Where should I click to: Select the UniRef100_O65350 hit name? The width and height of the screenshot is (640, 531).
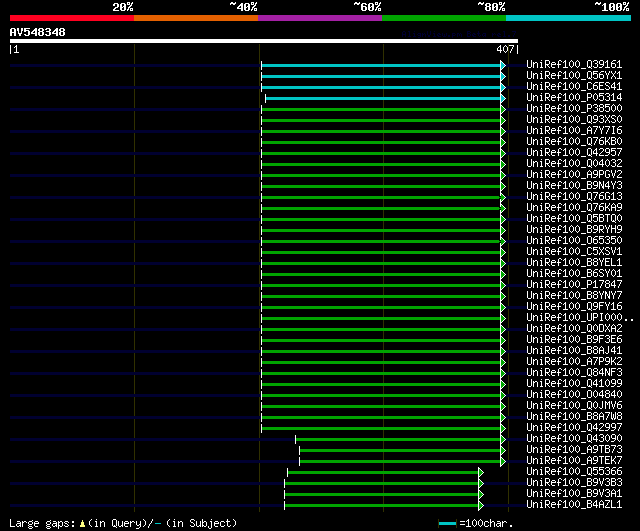click(574, 241)
